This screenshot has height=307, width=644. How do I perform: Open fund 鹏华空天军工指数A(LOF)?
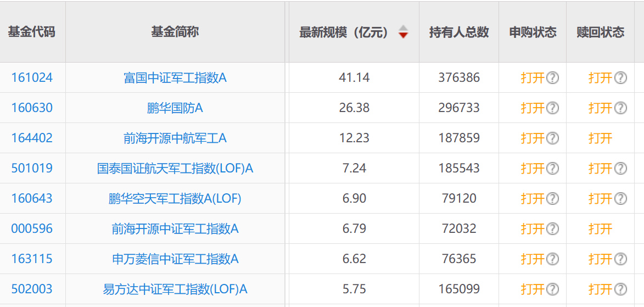(175, 198)
